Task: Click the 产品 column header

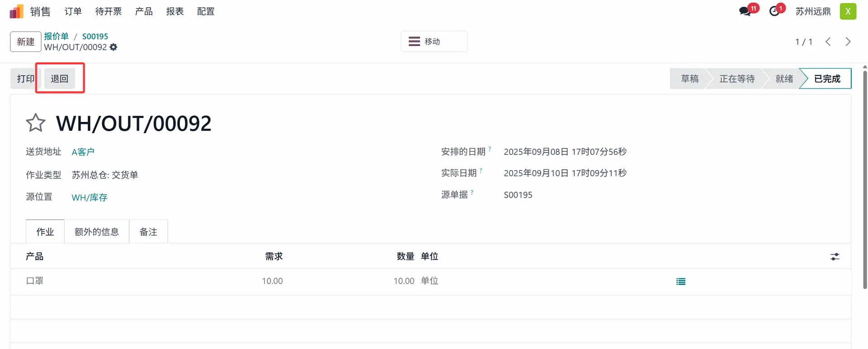Action: point(35,256)
